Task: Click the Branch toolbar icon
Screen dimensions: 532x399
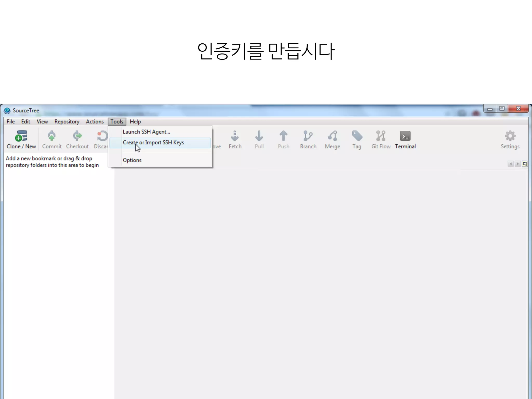Action: click(308, 139)
